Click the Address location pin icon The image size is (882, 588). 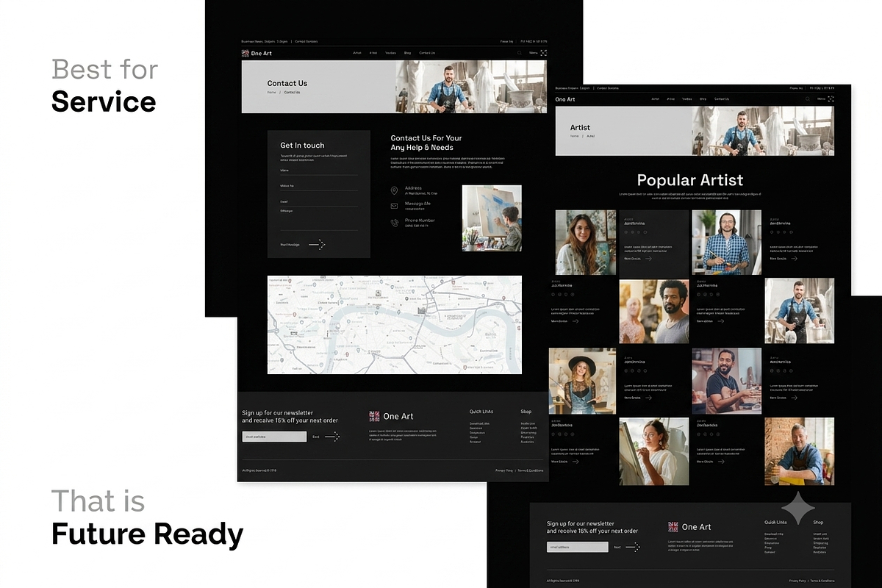394,191
